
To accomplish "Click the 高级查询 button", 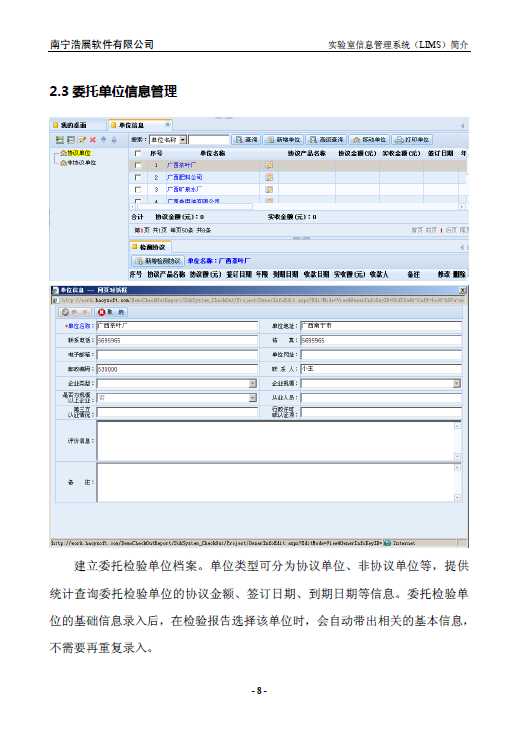I will pos(326,140).
